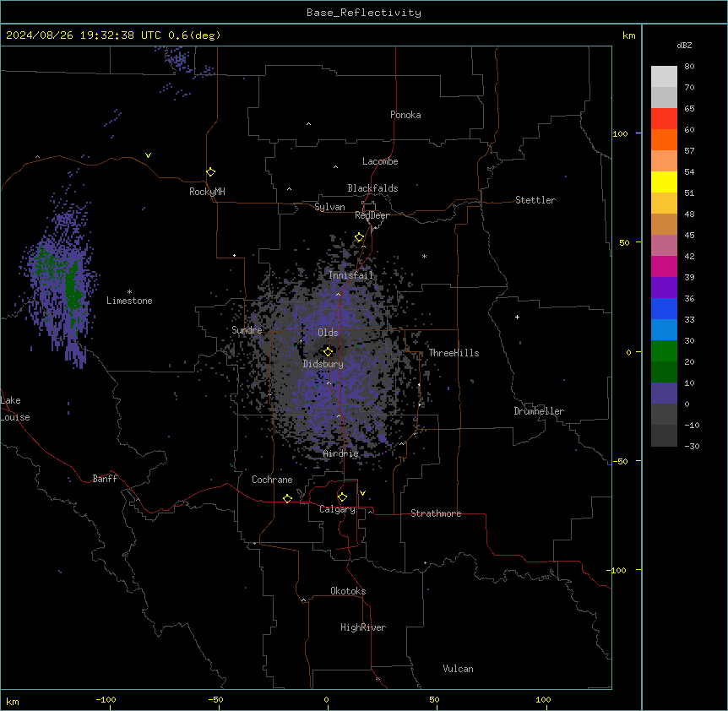Click the dBZ legend heading
Image resolution: width=728 pixels, height=711 pixels.
684,46
